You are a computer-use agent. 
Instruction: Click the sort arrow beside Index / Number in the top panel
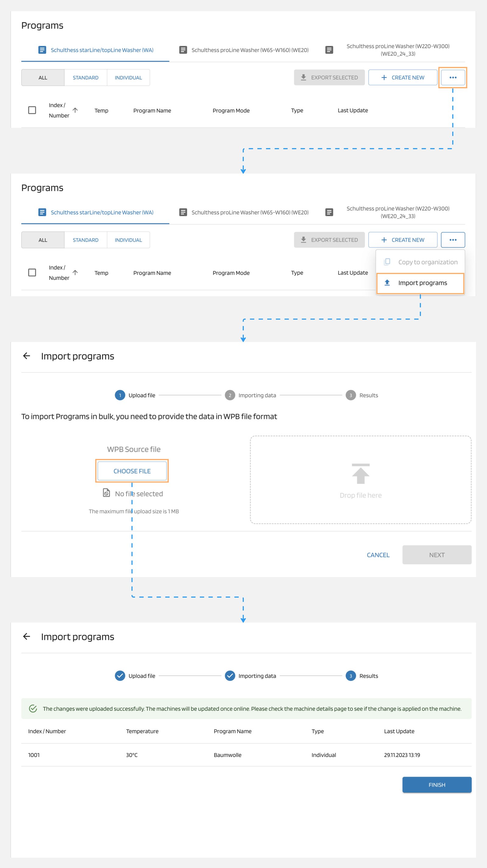coord(75,110)
